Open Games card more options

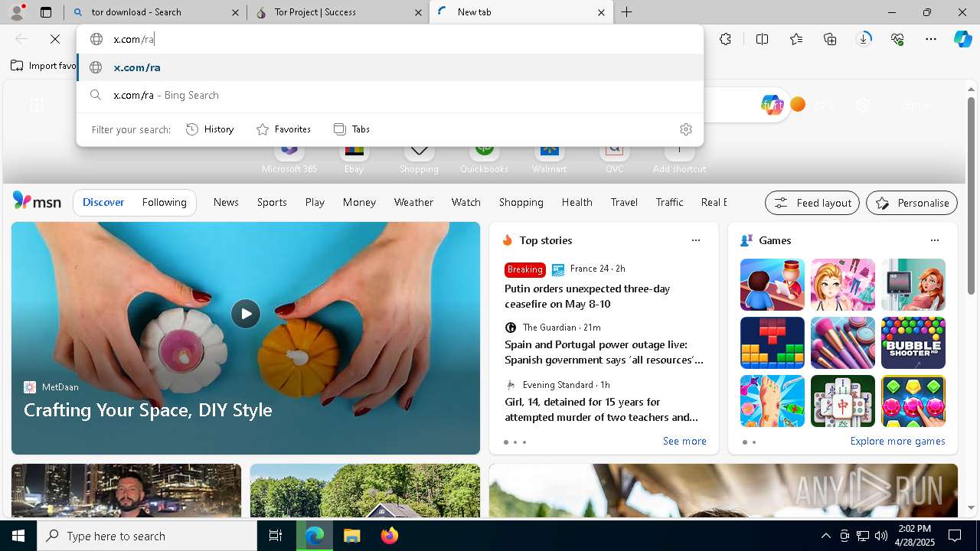tap(935, 240)
